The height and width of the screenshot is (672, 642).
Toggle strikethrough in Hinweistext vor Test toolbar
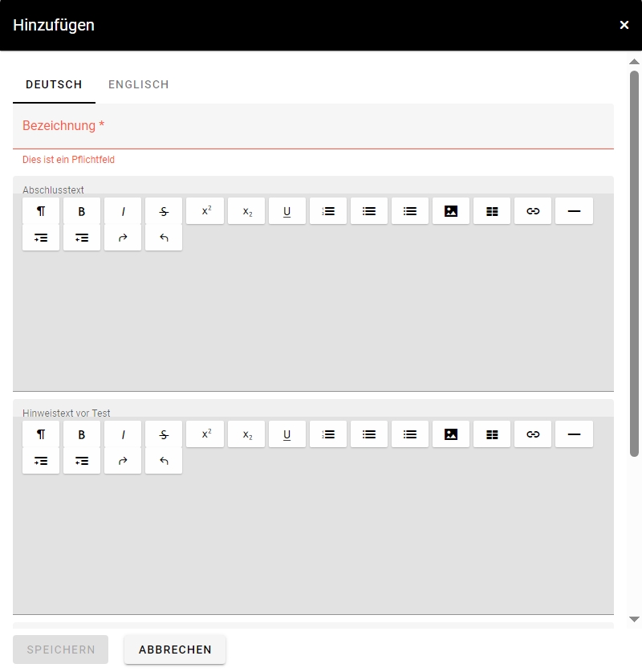pyautogui.click(x=164, y=434)
